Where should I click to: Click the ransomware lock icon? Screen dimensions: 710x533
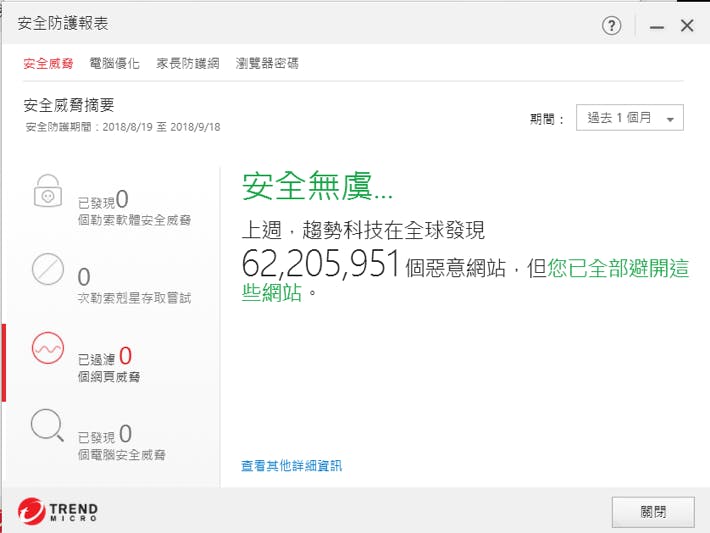[x=47, y=194]
